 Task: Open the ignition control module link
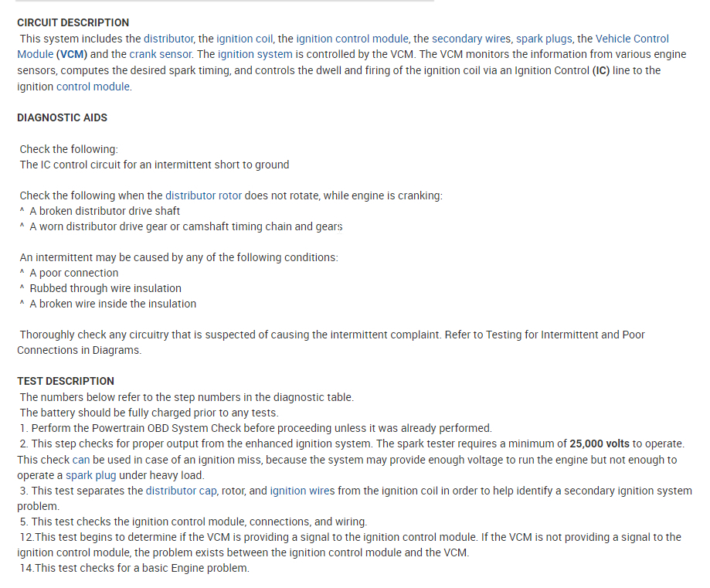[352, 39]
